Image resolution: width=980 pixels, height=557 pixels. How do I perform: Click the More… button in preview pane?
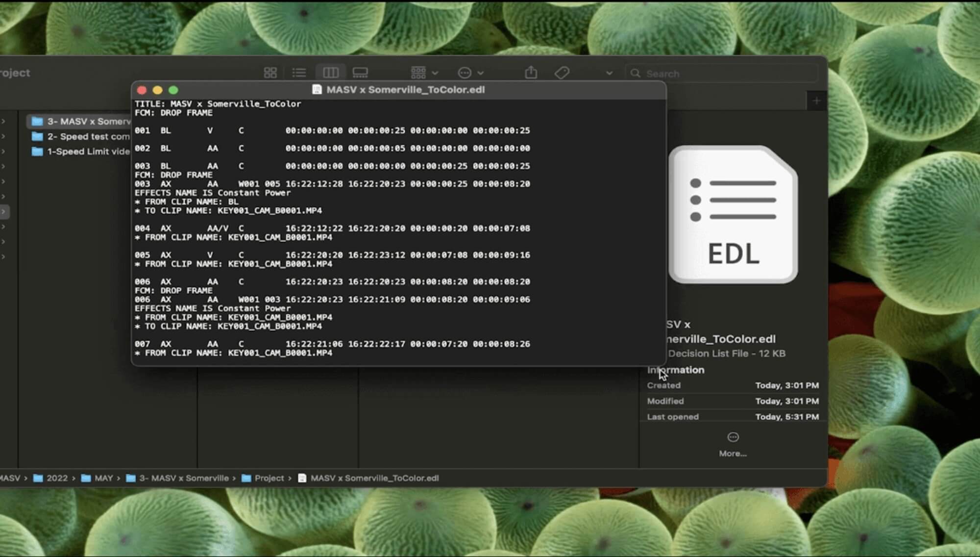coord(733,454)
